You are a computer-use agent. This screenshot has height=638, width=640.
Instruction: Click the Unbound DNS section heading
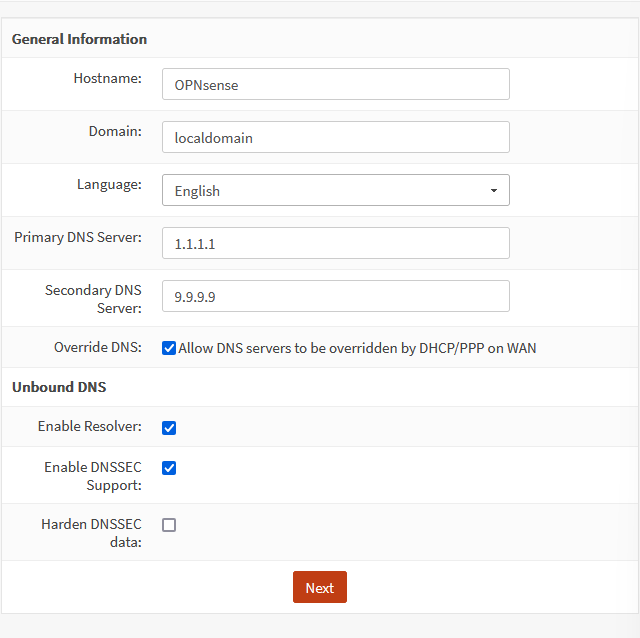coord(59,386)
